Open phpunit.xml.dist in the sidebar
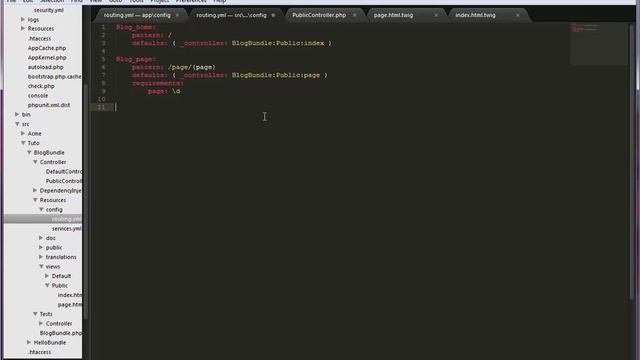Screen dimensions: 640x360 [x=49, y=105]
